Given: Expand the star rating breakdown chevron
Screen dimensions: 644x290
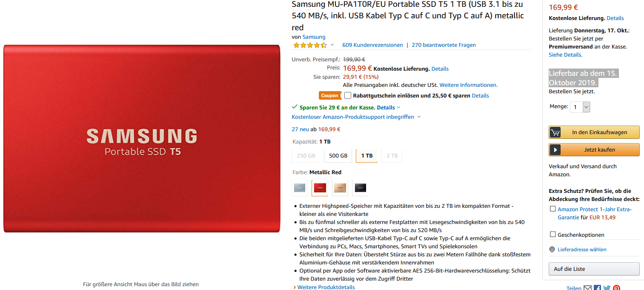Looking at the screenshot, I should coord(332,45).
